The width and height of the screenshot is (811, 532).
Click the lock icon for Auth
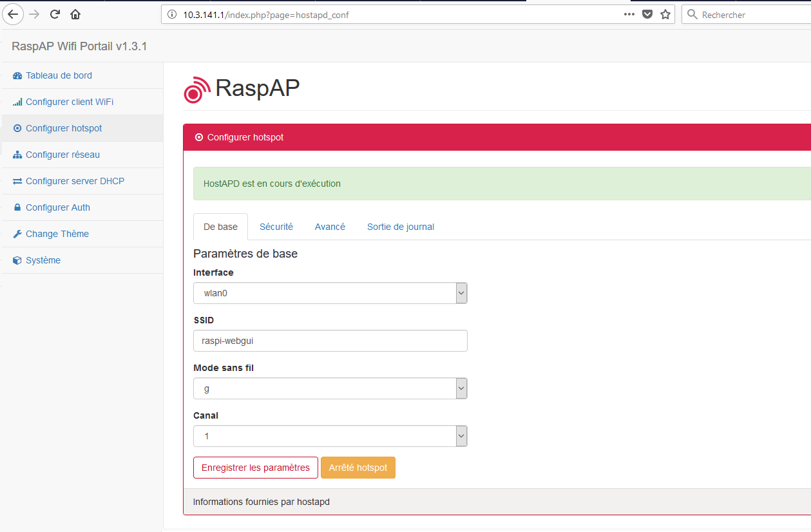tap(17, 207)
